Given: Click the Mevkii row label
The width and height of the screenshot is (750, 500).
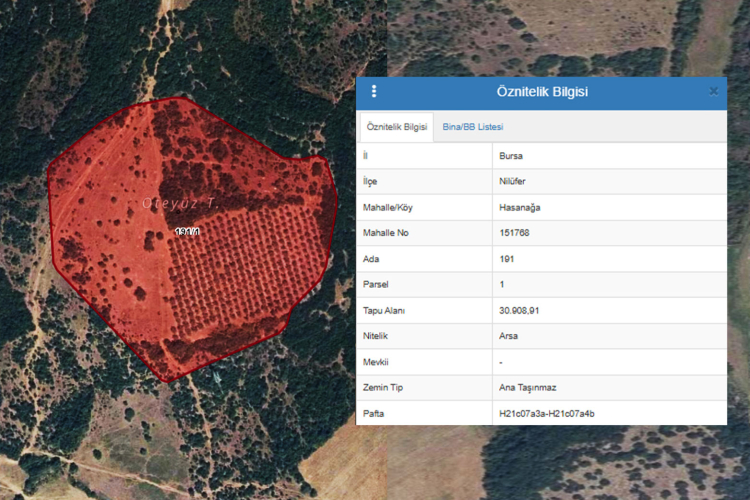Looking at the screenshot, I should click(376, 362).
